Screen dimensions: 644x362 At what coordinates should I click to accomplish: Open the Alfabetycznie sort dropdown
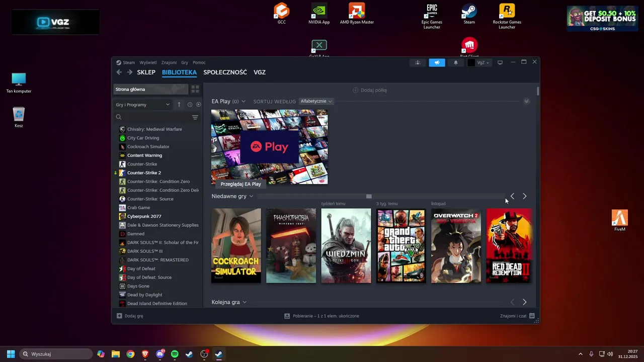click(x=316, y=102)
